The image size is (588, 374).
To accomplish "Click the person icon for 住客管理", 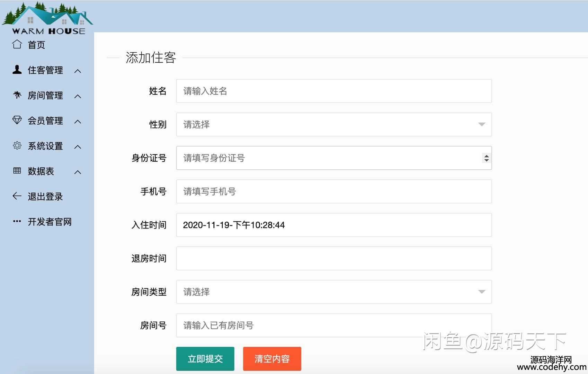I will point(17,70).
